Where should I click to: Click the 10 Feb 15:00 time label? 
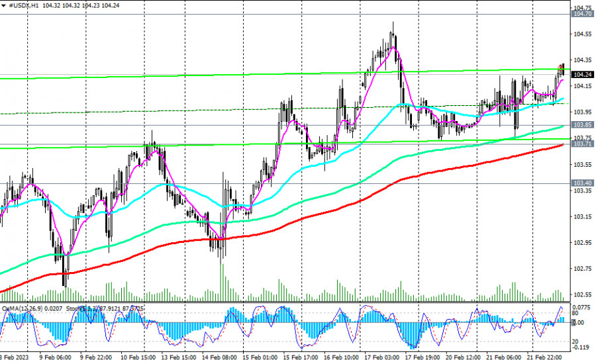(138, 357)
